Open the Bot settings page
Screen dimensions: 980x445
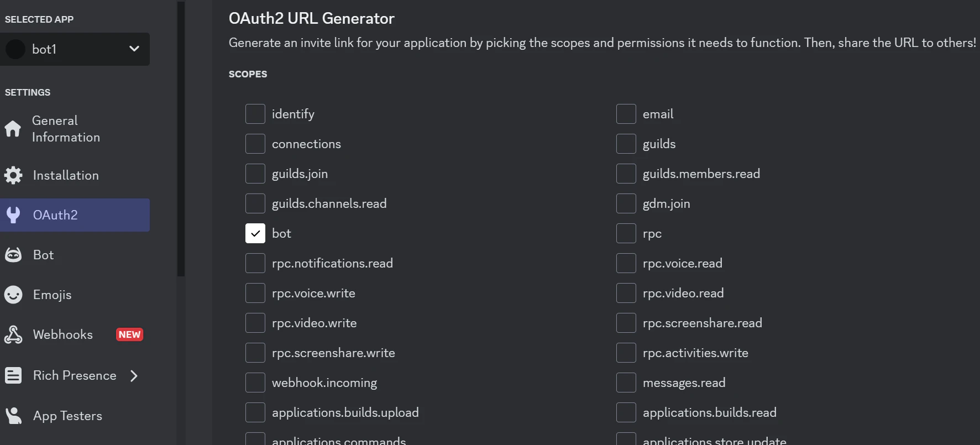coord(75,255)
